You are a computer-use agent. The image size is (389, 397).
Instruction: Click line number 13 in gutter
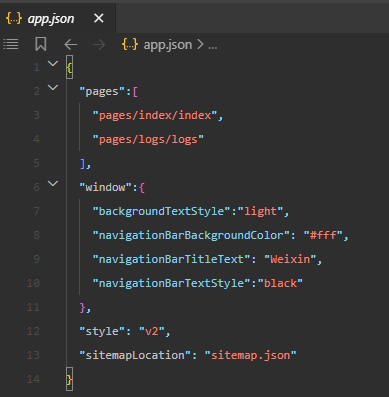click(x=33, y=355)
